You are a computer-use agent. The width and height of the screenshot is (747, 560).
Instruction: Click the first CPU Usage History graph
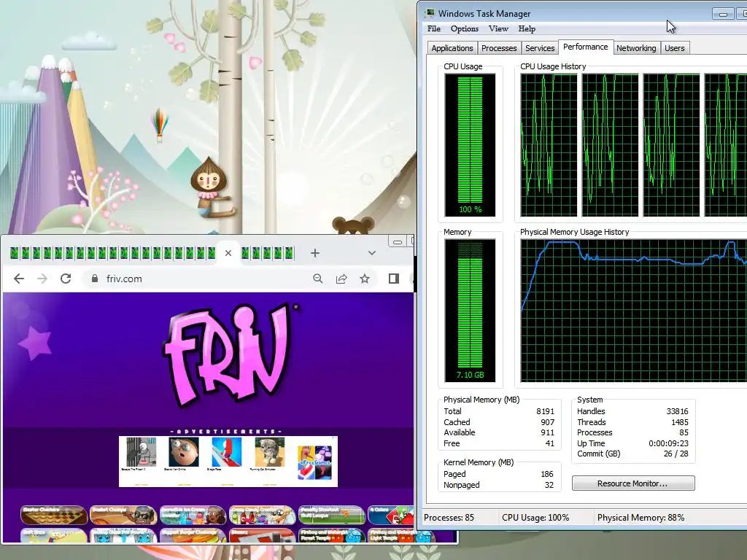click(549, 145)
